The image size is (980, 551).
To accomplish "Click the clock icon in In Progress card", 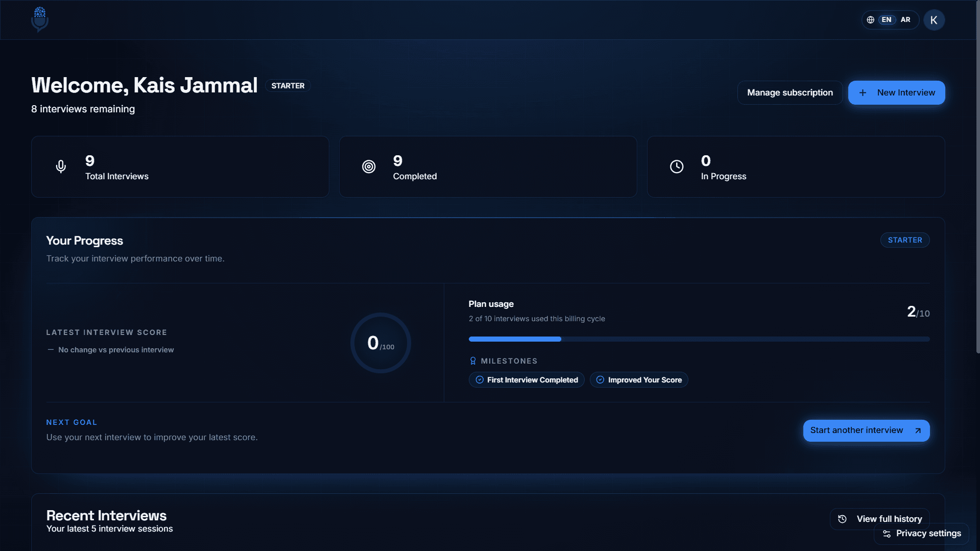I will click(677, 166).
